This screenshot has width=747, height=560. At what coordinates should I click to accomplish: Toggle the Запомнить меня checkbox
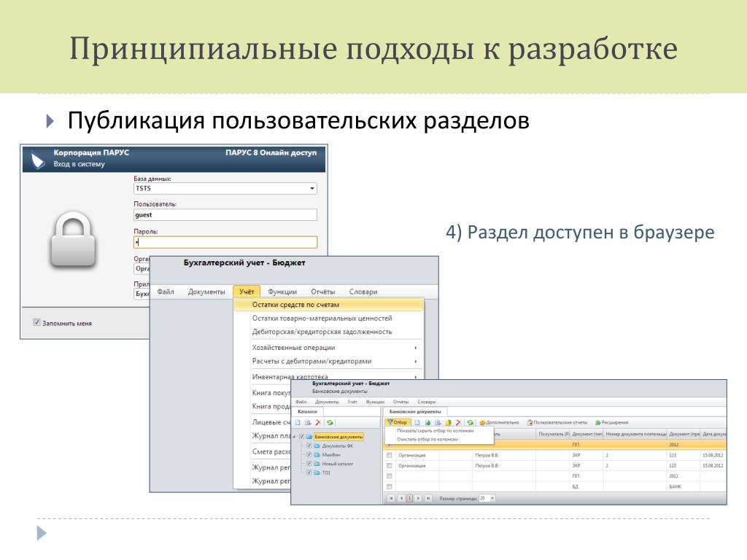[x=36, y=322]
